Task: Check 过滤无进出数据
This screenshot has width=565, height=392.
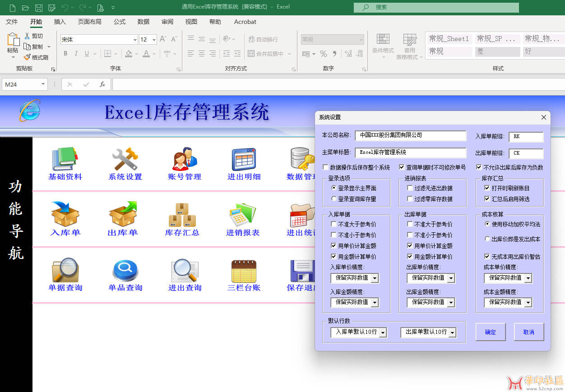Action: pyautogui.click(x=410, y=188)
